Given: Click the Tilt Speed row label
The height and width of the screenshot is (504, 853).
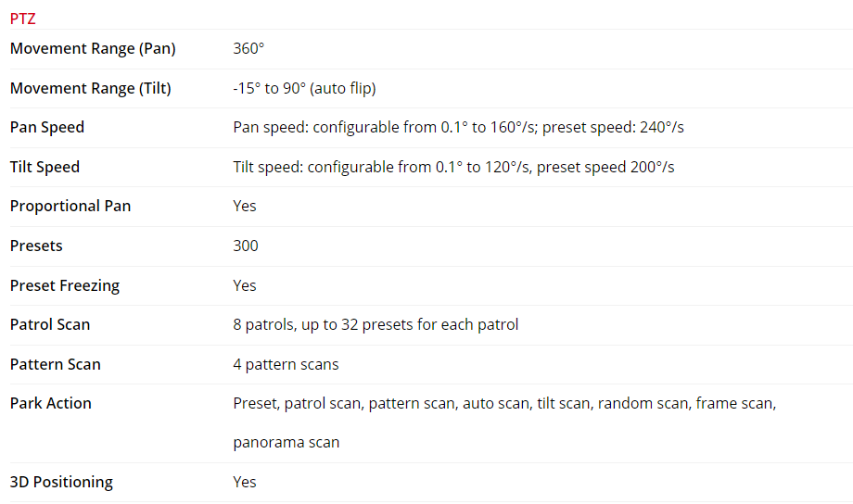Looking at the screenshot, I should pyautogui.click(x=45, y=168).
